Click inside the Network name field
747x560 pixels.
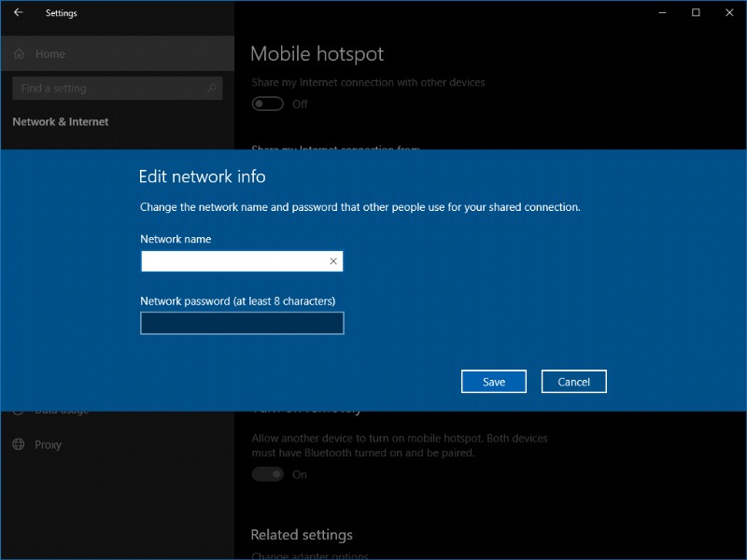pyautogui.click(x=233, y=261)
